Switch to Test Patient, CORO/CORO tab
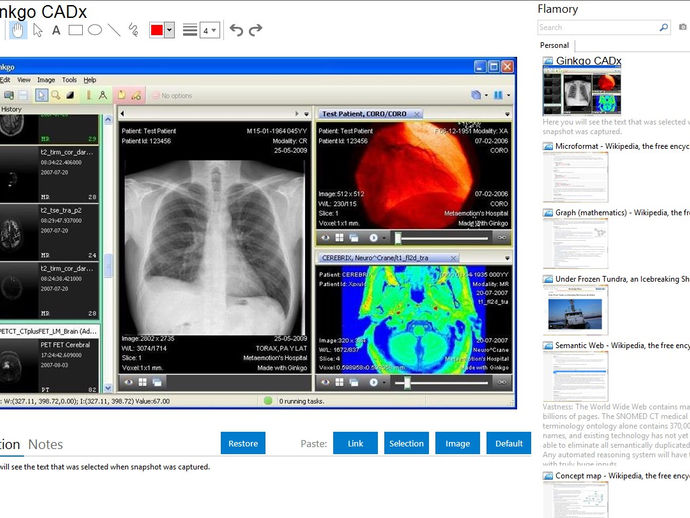Viewport: 690px width, 518px height. click(364, 114)
